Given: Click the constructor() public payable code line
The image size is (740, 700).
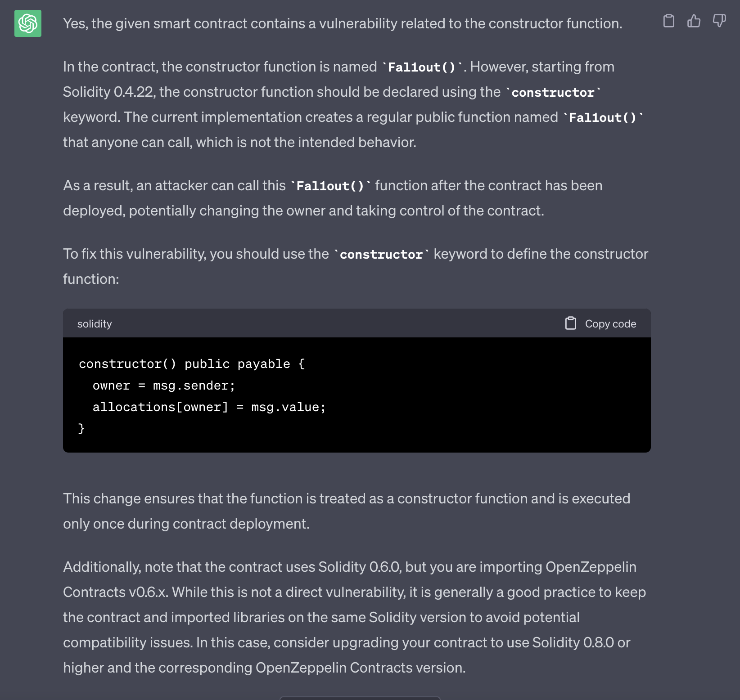Looking at the screenshot, I should point(192,363).
